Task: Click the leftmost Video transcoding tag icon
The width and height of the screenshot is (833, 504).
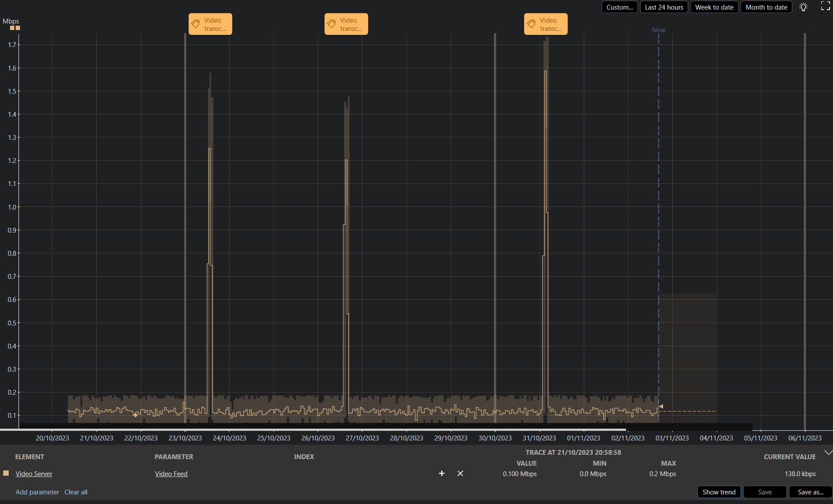Action: coord(195,24)
